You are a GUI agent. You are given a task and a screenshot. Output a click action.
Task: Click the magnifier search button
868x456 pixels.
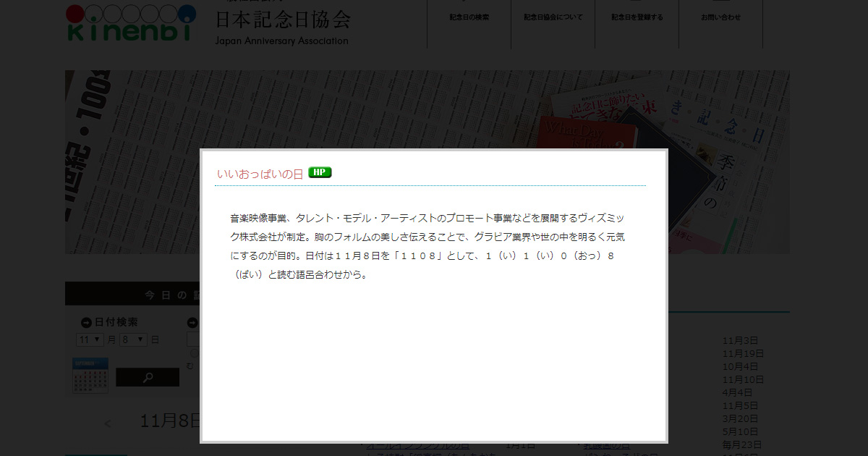click(148, 377)
